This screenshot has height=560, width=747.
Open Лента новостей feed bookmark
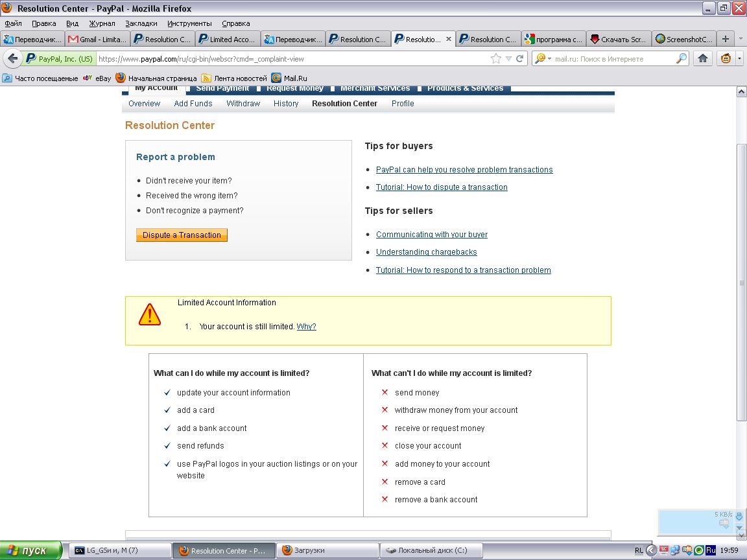[x=234, y=78]
